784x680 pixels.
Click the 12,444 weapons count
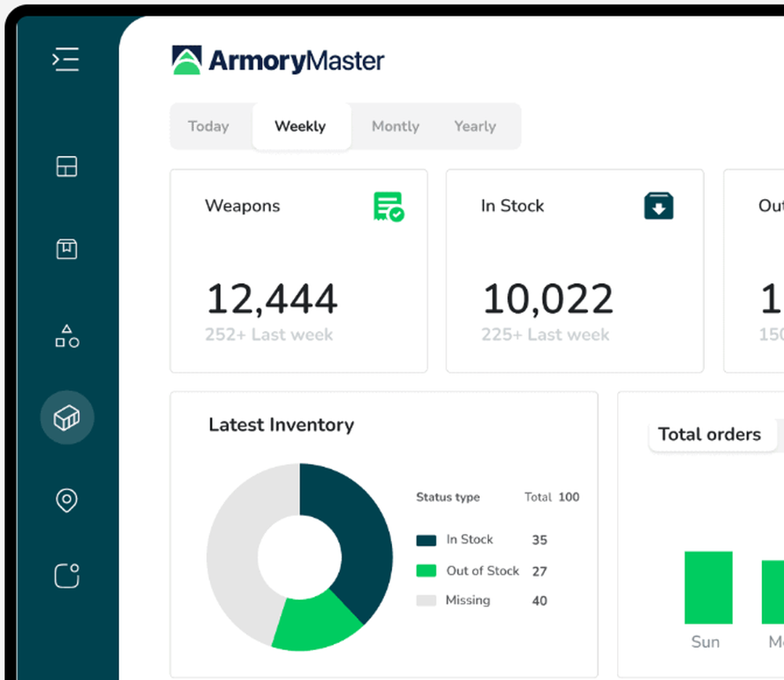(271, 299)
